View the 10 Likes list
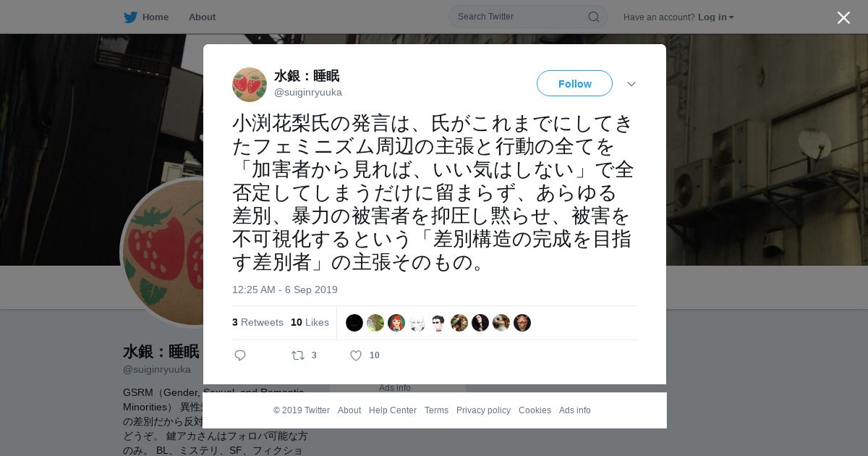The width and height of the screenshot is (868, 456). pyautogui.click(x=310, y=323)
